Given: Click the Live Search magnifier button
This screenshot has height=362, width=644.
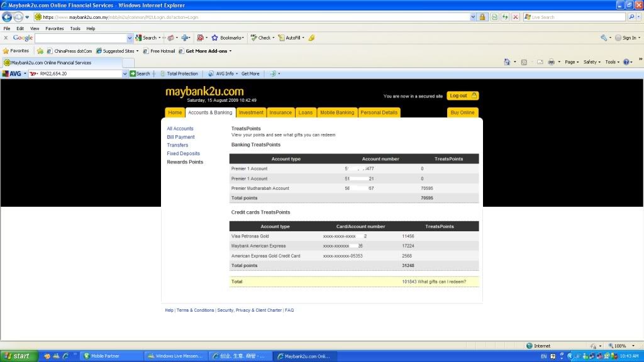Looking at the screenshot, I should point(631,17).
